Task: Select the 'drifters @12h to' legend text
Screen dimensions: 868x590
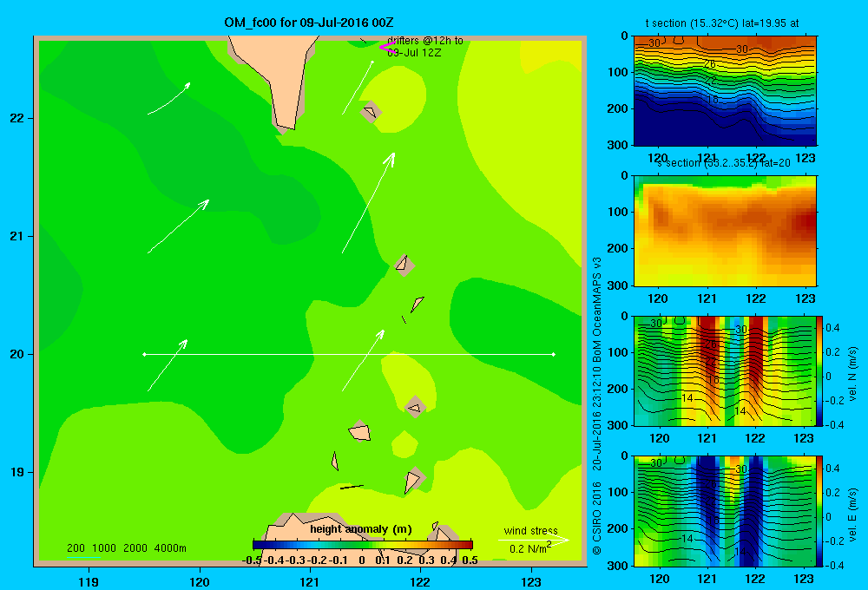Action: click(x=425, y=41)
